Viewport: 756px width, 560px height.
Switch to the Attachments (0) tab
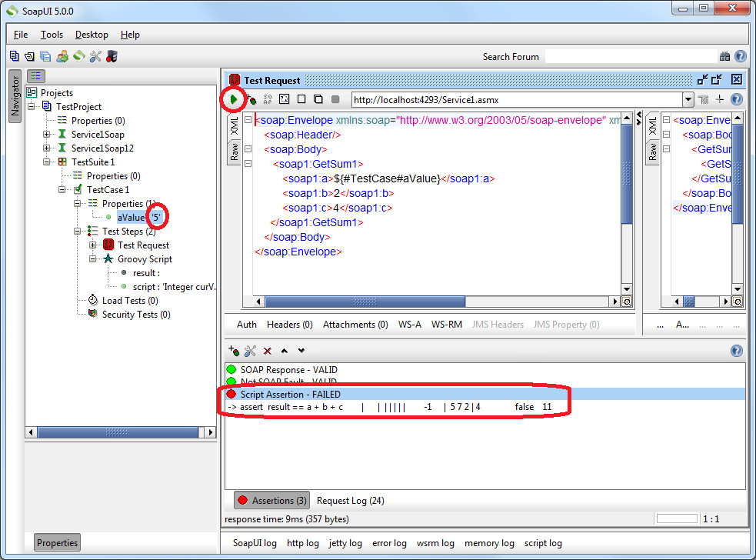pyautogui.click(x=355, y=325)
